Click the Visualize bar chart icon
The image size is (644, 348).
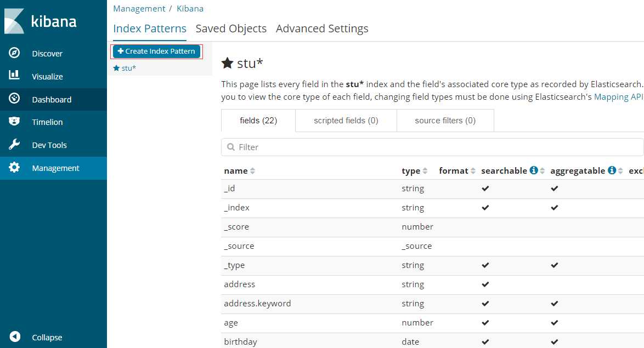[x=14, y=75]
